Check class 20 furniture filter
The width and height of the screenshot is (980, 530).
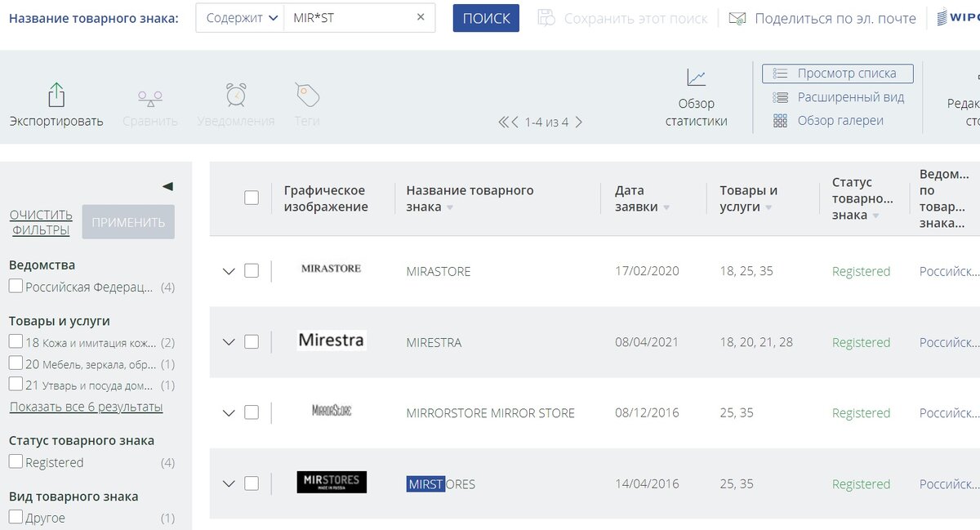point(16,363)
